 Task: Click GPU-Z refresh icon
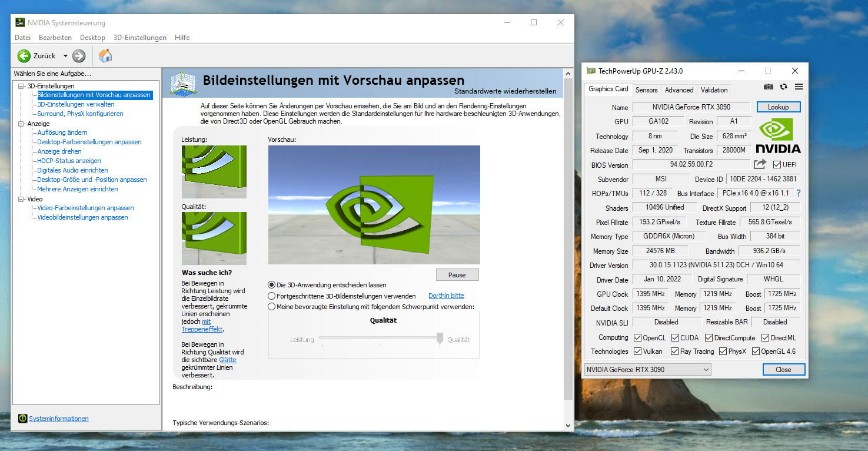tap(784, 87)
